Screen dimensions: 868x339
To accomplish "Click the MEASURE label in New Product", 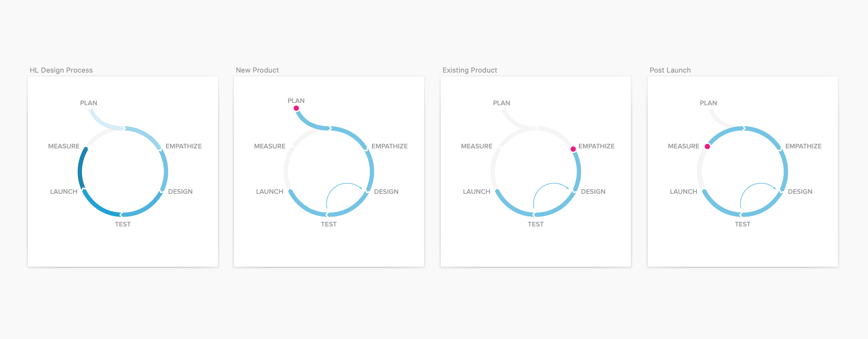I will click(x=269, y=146).
